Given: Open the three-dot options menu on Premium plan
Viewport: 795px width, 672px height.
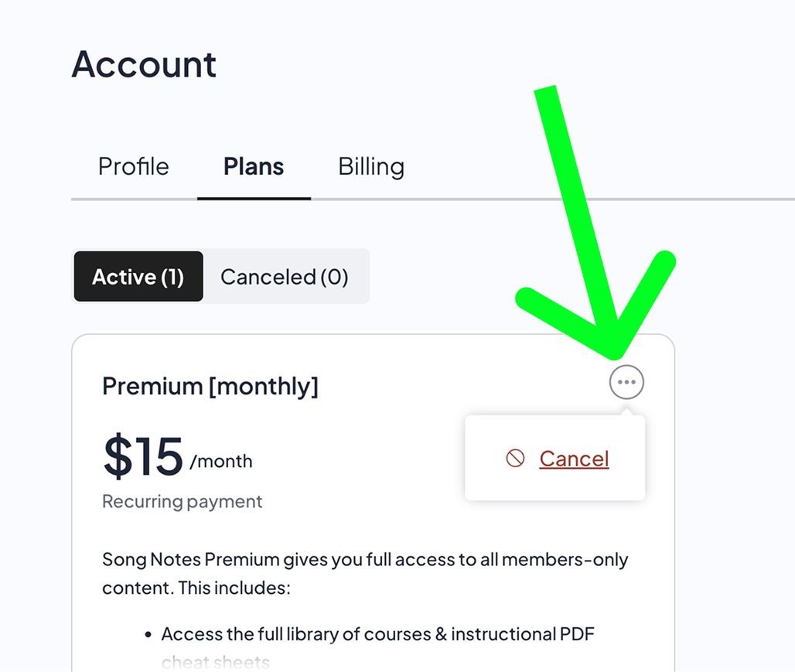Looking at the screenshot, I should [x=626, y=382].
